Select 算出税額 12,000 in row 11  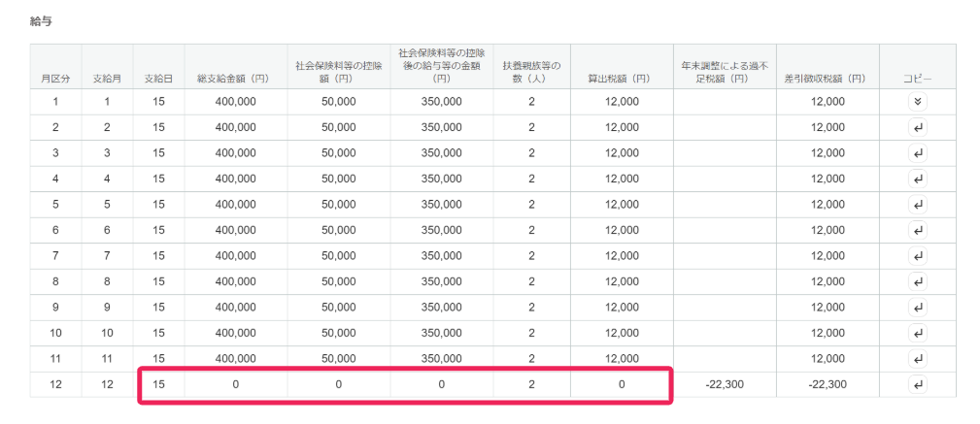(622, 359)
